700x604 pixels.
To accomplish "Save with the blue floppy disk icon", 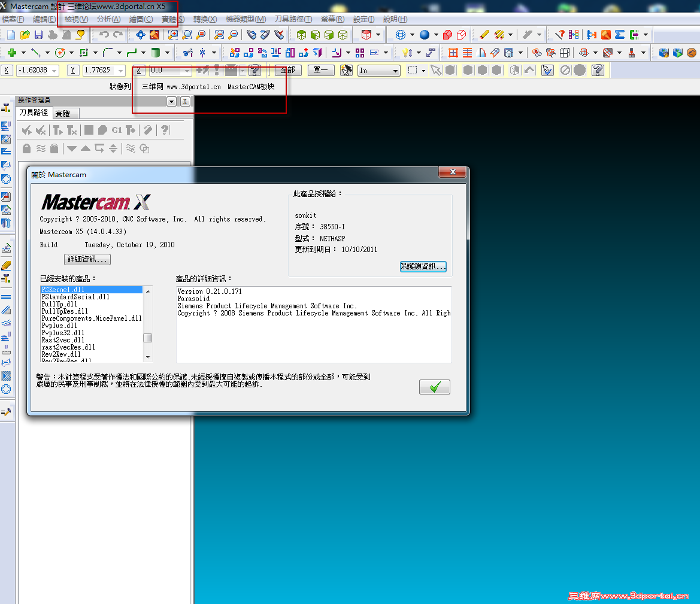I will (x=39, y=35).
